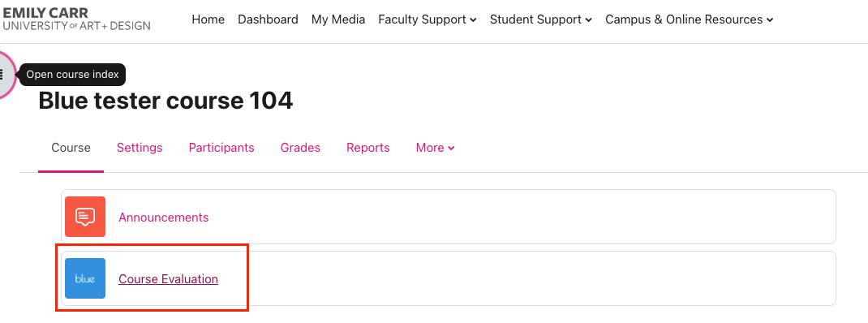Open the Course Evaluation link

[x=168, y=279]
